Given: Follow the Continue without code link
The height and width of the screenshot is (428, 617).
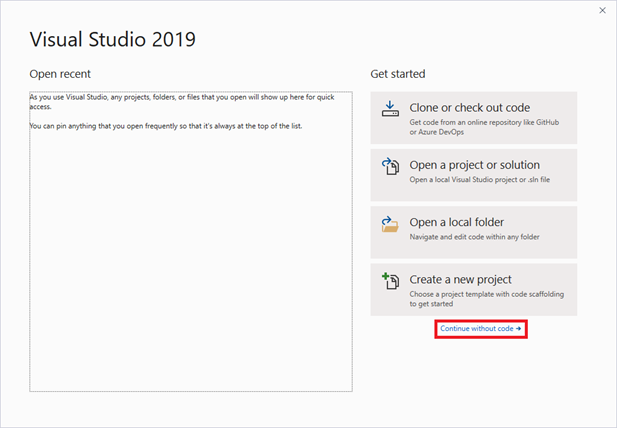Looking at the screenshot, I should point(480,328).
